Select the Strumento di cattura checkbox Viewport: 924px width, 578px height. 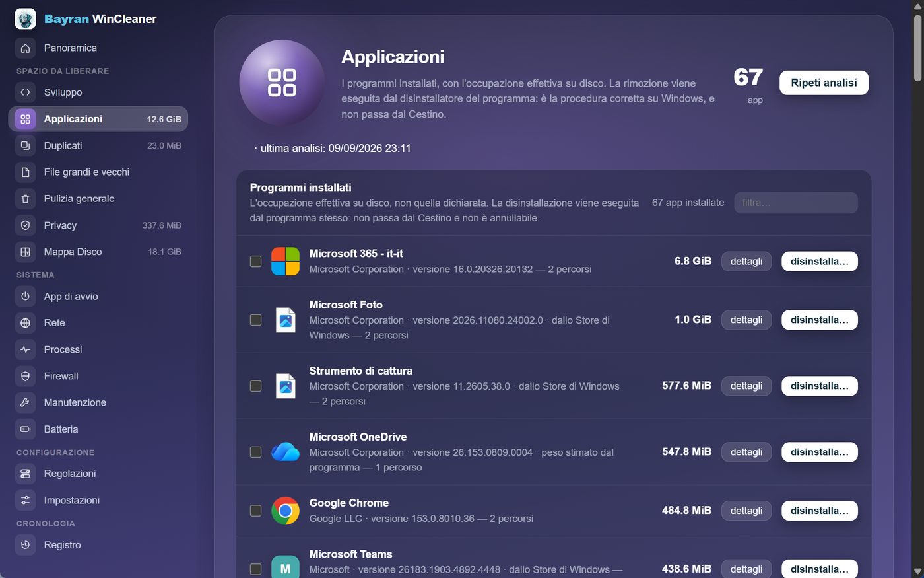(255, 386)
